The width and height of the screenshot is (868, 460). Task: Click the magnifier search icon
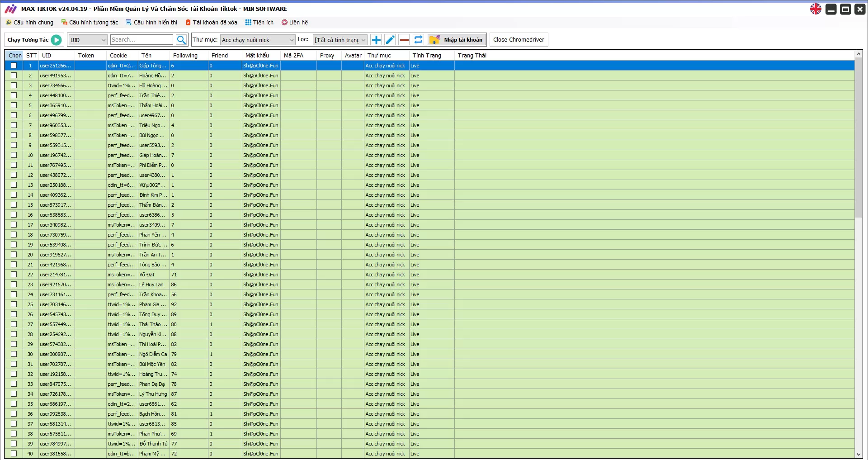coord(181,40)
